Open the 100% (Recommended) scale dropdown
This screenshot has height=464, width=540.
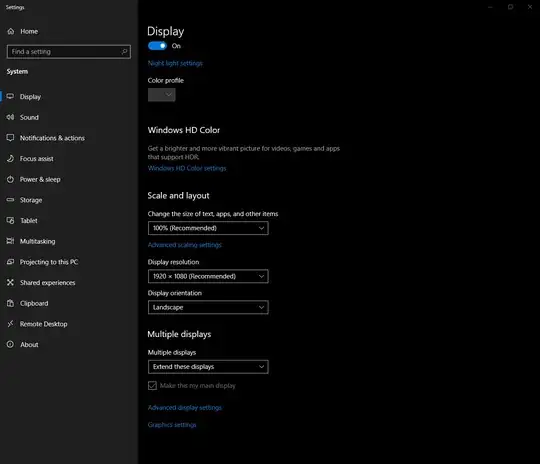208,228
